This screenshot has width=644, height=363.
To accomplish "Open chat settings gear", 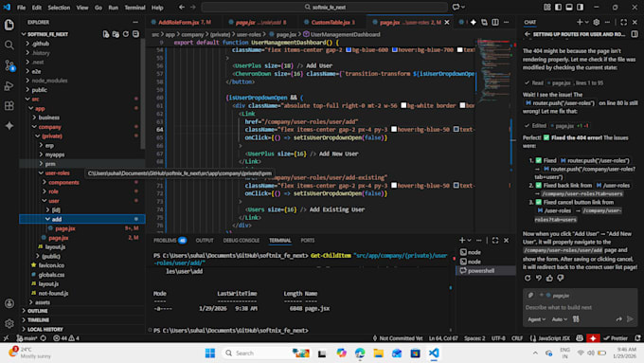I will [597, 22].
